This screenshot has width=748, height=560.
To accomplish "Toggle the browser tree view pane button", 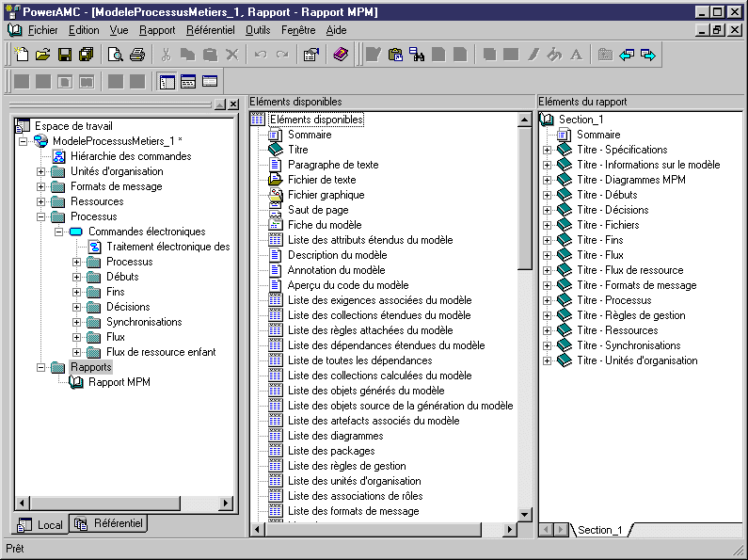I will (x=167, y=82).
